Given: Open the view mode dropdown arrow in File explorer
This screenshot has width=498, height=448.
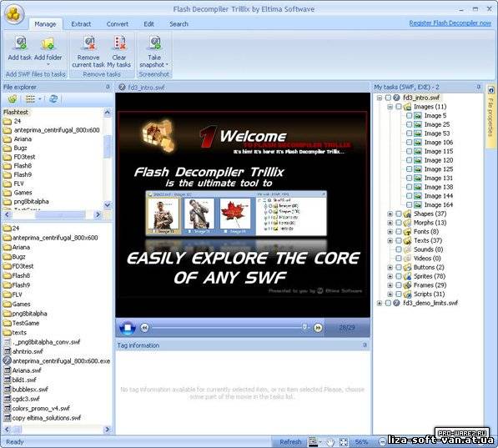Looking at the screenshot, I should (40, 99).
